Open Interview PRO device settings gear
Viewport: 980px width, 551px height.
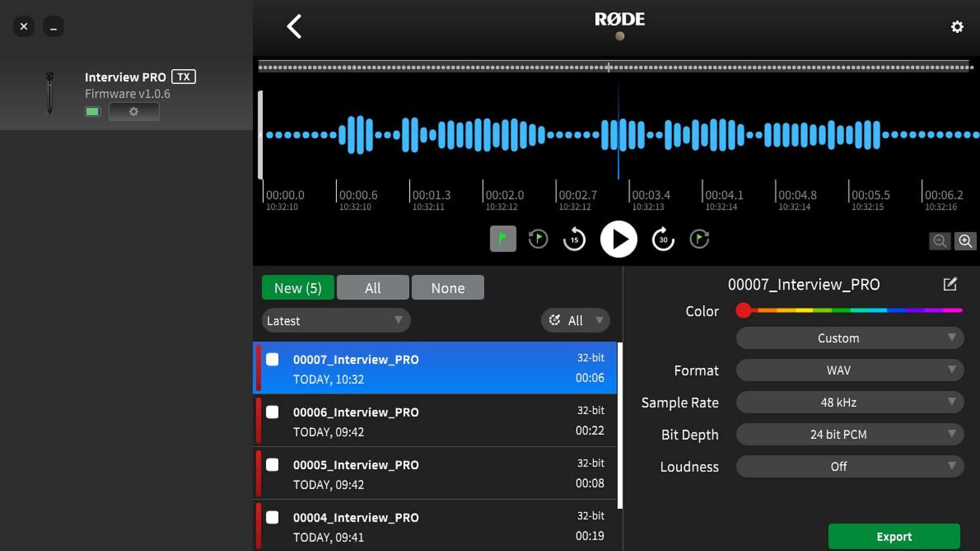(x=134, y=111)
